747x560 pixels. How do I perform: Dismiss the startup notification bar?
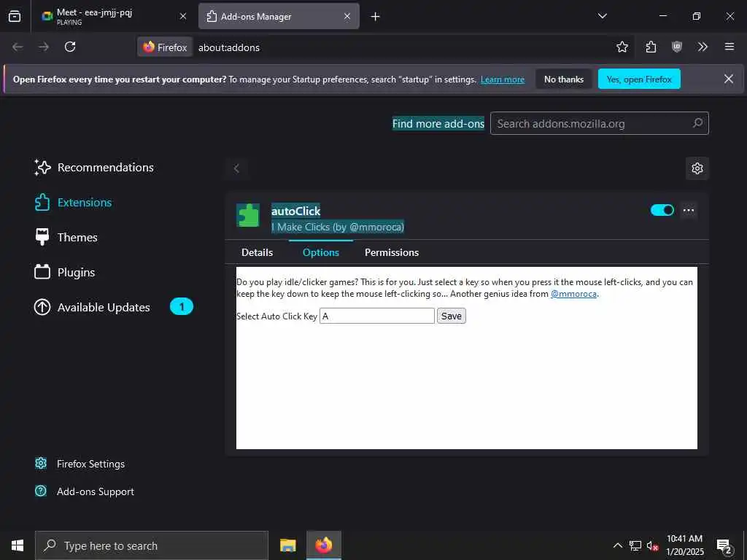tap(729, 79)
